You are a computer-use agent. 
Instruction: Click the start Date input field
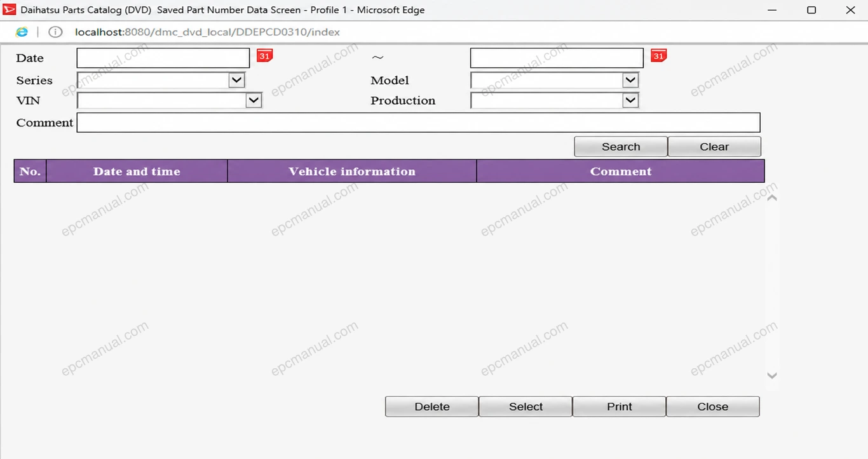163,58
